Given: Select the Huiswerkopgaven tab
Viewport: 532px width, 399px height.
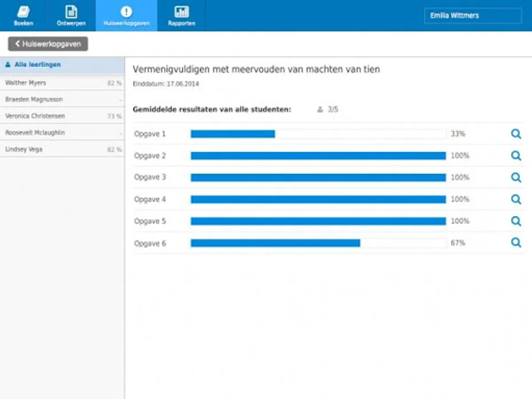Looking at the screenshot, I should (x=126, y=16).
